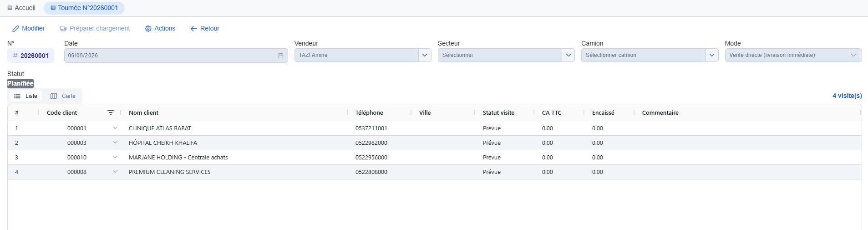Click the Sélectionner camion field

(x=643, y=55)
